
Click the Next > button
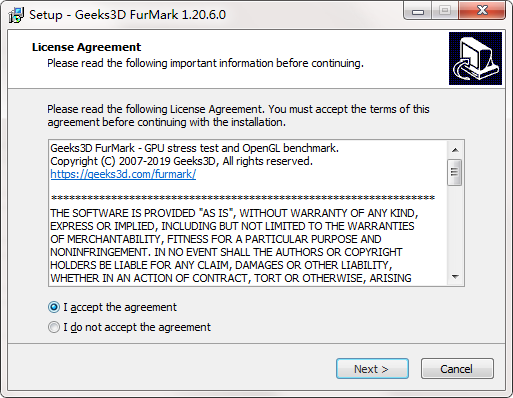(x=372, y=369)
